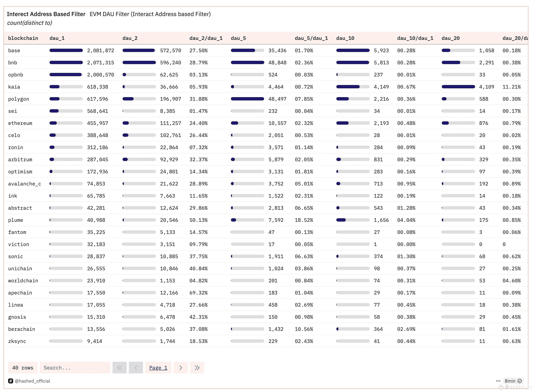Click the 8min refresh status check icon
This screenshot has height=392, width=534.
520,381
